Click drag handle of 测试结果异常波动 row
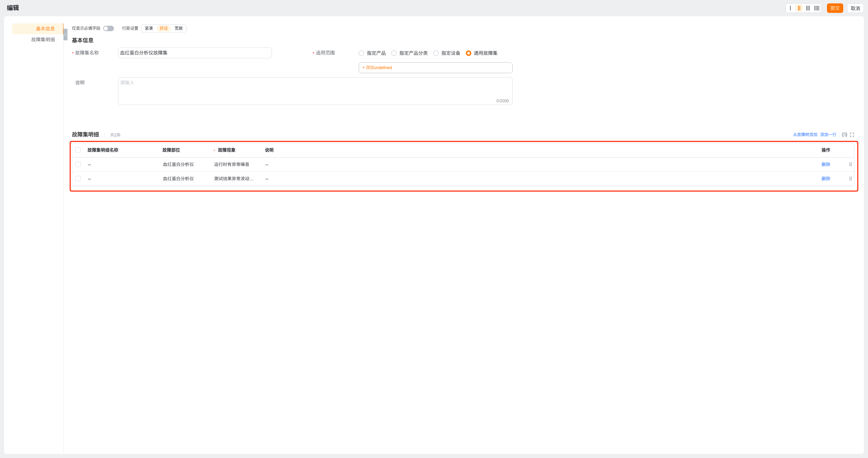 click(850, 179)
